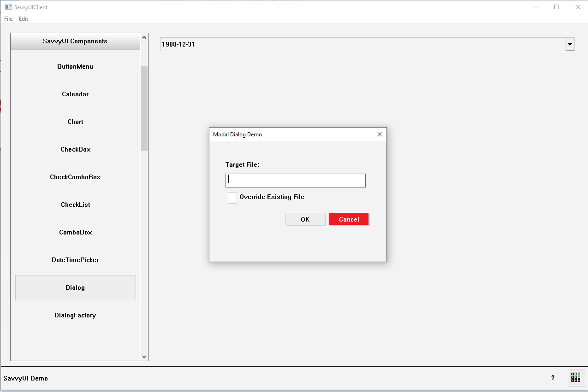Enable the Override Existing File checkbox
Viewport: 588px width, 392px height.
[232, 197]
